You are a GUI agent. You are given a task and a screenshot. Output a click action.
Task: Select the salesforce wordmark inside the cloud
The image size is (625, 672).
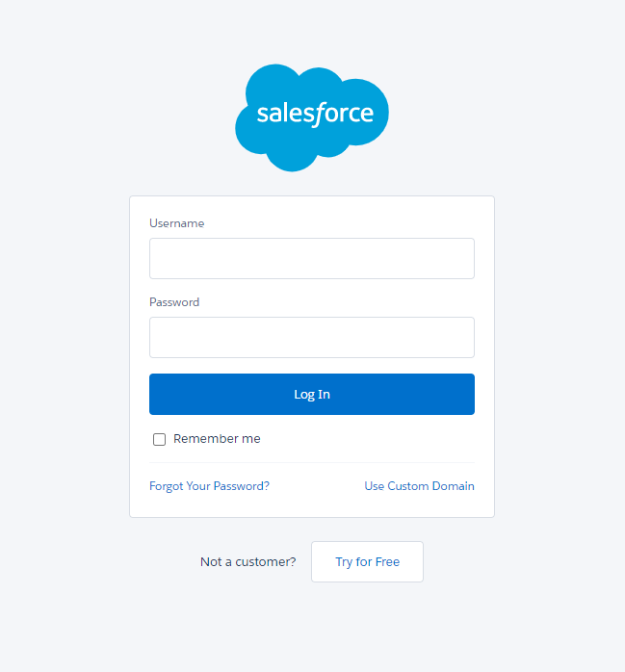(x=315, y=114)
